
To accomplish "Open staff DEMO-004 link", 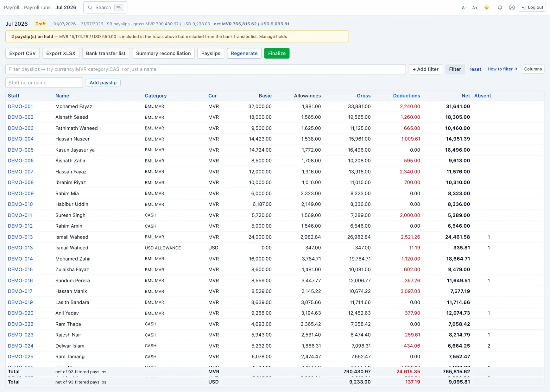I will (x=21, y=139).
